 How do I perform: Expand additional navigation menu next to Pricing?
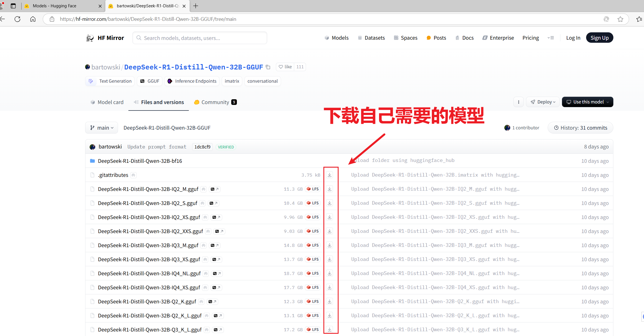coord(551,38)
